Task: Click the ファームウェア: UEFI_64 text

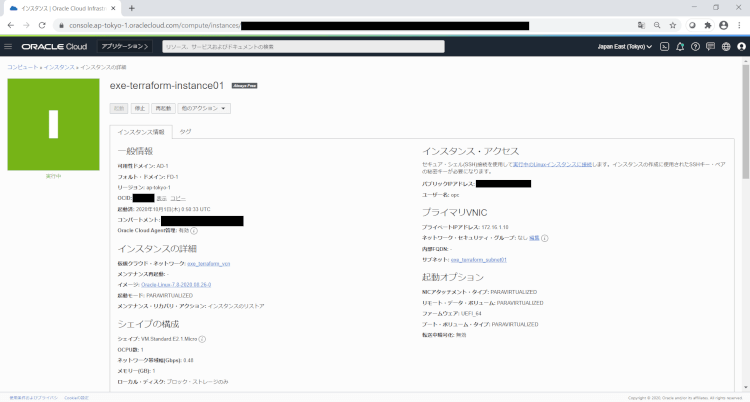Action: click(452, 313)
